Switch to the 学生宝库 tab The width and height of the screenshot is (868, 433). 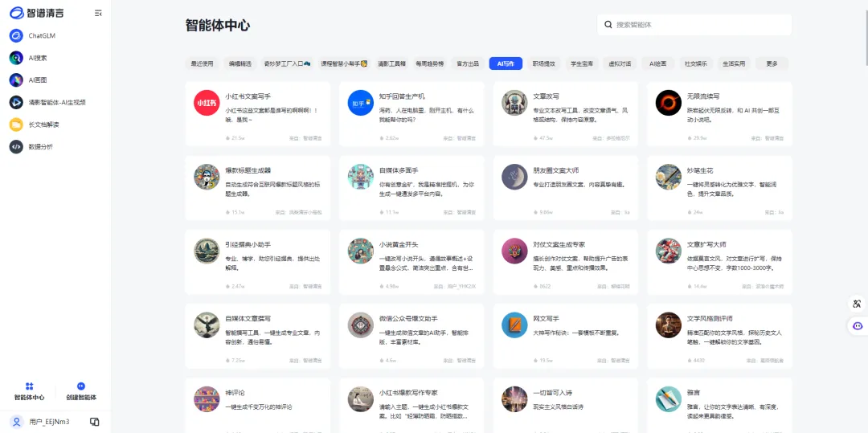pos(582,63)
